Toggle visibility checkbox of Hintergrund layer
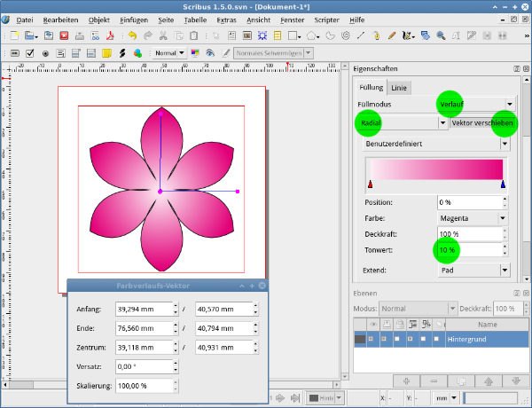The width and height of the screenshot is (532, 408). pos(372,339)
